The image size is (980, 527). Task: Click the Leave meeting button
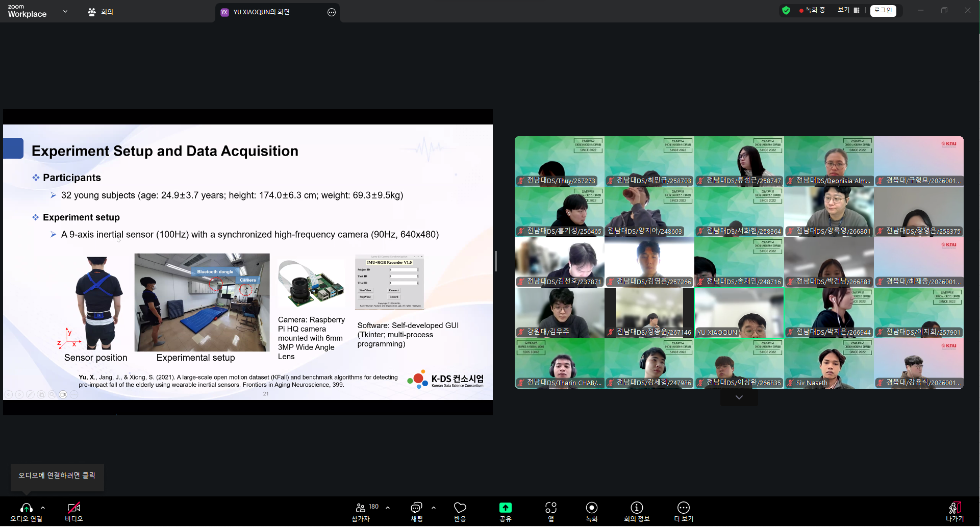coord(954,511)
